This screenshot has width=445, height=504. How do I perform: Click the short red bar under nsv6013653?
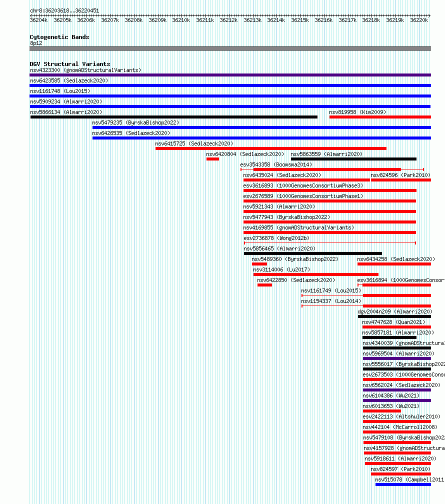click(382, 411)
